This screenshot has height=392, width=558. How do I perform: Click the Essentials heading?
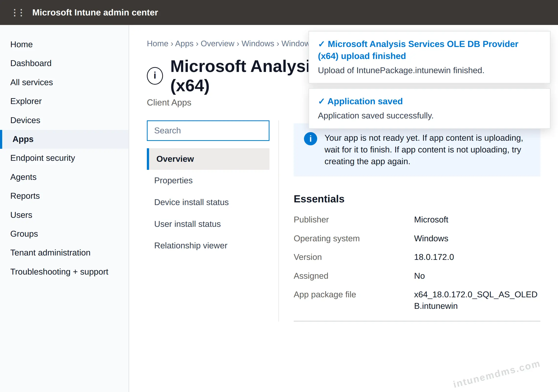319,199
